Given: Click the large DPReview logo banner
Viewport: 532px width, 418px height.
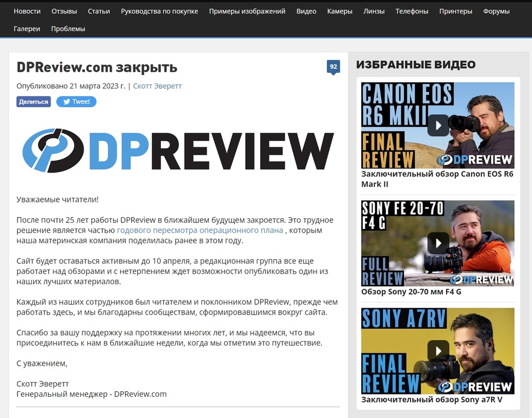Looking at the screenshot, I should (x=178, y=151).
